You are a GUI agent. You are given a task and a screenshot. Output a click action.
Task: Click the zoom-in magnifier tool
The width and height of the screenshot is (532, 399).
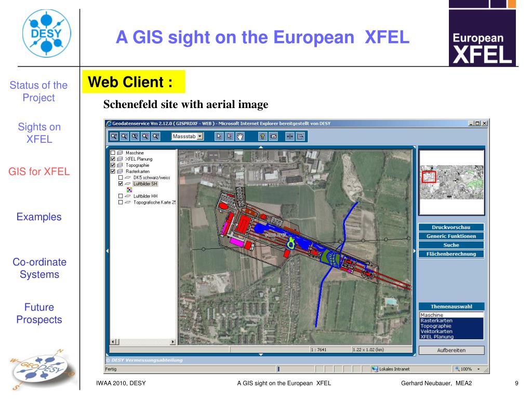click(114, 137)
